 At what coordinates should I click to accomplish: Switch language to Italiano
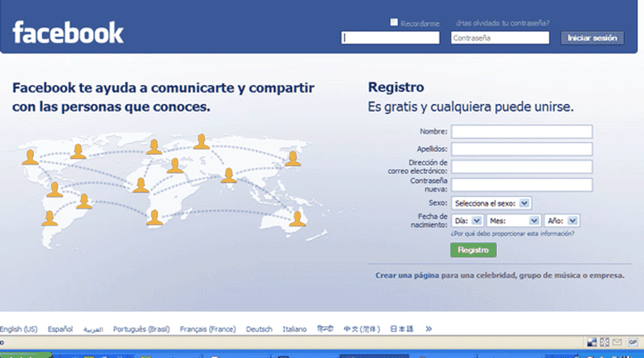pyautogui.click(x=294, y=329)
